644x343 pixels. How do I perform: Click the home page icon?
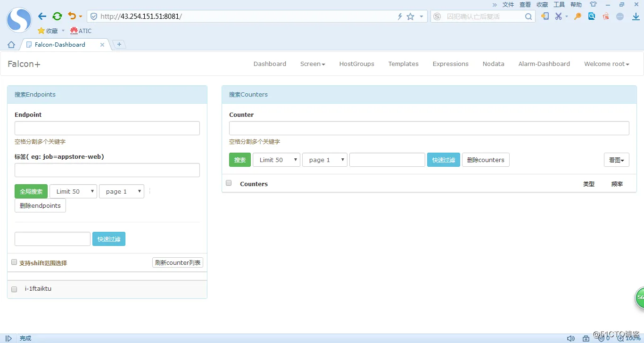coord(11,45)
